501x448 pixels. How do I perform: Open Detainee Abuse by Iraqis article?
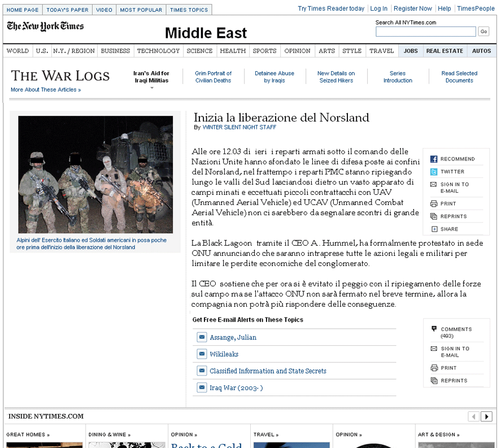point(275,77)
